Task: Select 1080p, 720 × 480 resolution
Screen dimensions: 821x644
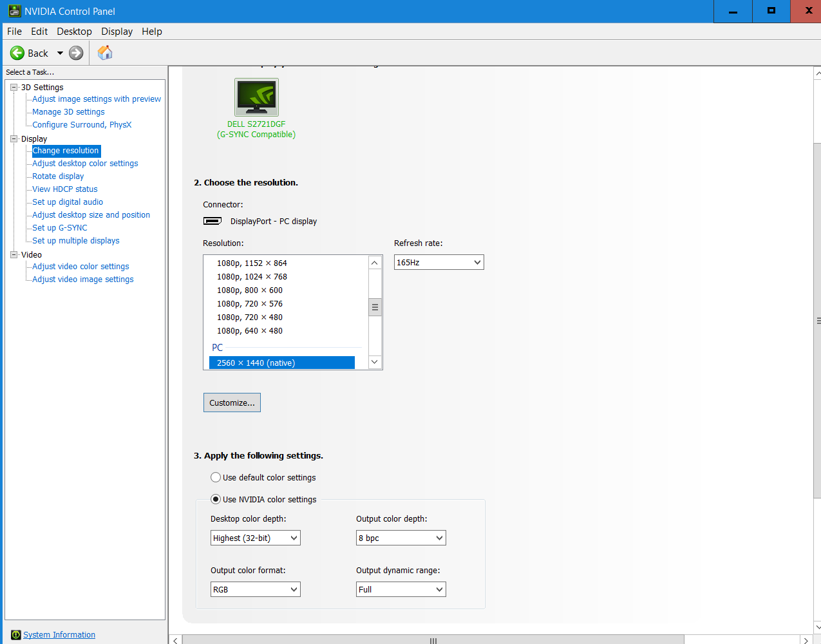Action: 250,317
